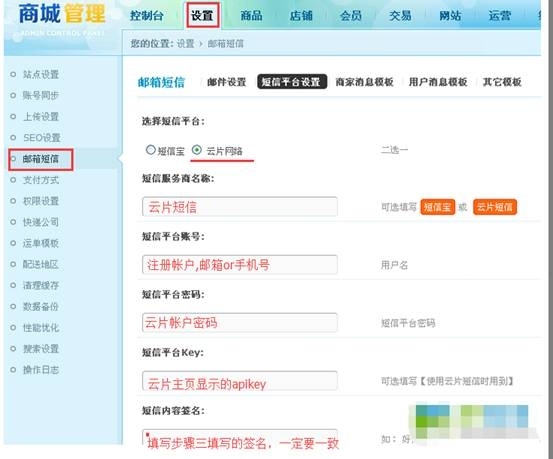
Task: Switch to the 商家消息模板 tab
Action: pos(364,82)
